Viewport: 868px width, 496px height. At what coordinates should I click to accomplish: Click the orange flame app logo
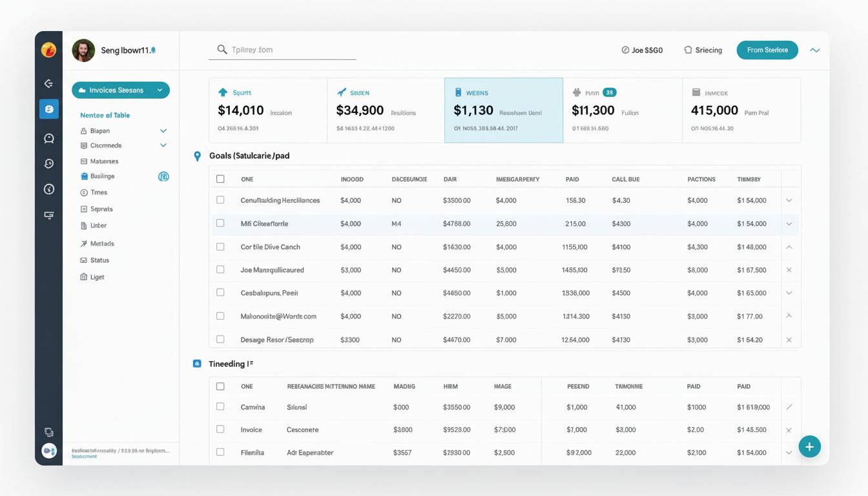48,50
